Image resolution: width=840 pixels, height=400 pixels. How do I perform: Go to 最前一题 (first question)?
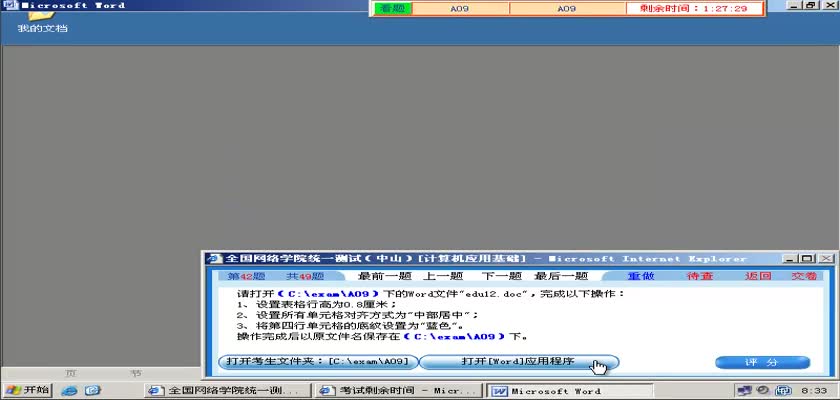pyautogui.click(x=385, y=276)
